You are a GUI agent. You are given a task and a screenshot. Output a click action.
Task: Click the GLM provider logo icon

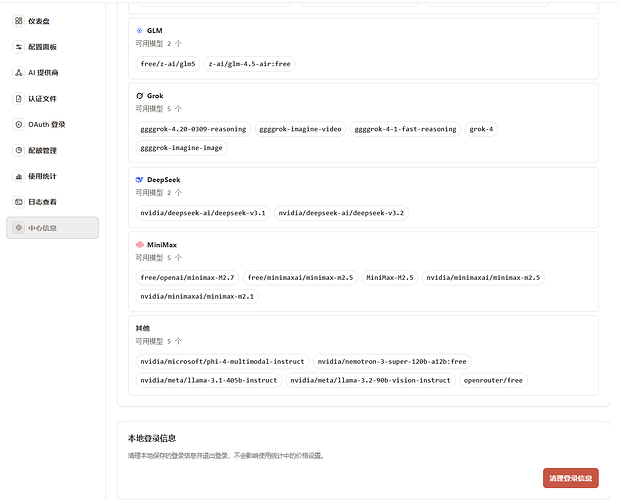pyautogui.click(x=139, y=30)
